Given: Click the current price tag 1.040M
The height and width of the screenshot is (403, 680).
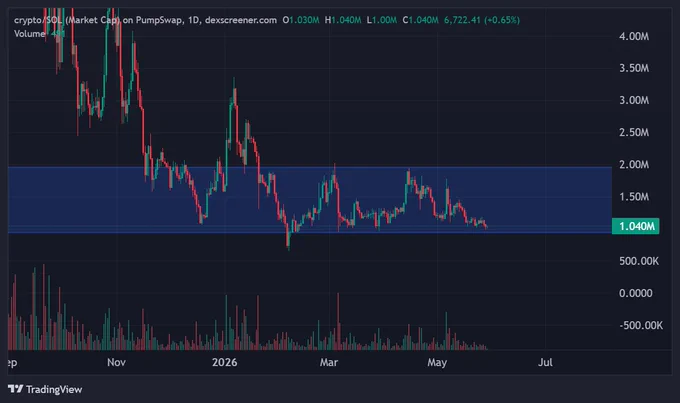Looking at the screenshot, I should point(635,226).
